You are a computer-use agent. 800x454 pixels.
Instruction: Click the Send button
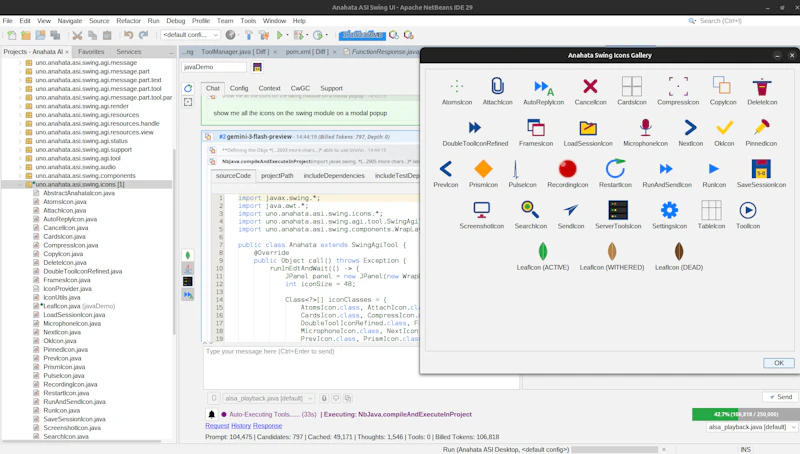(x=781, y=397)
